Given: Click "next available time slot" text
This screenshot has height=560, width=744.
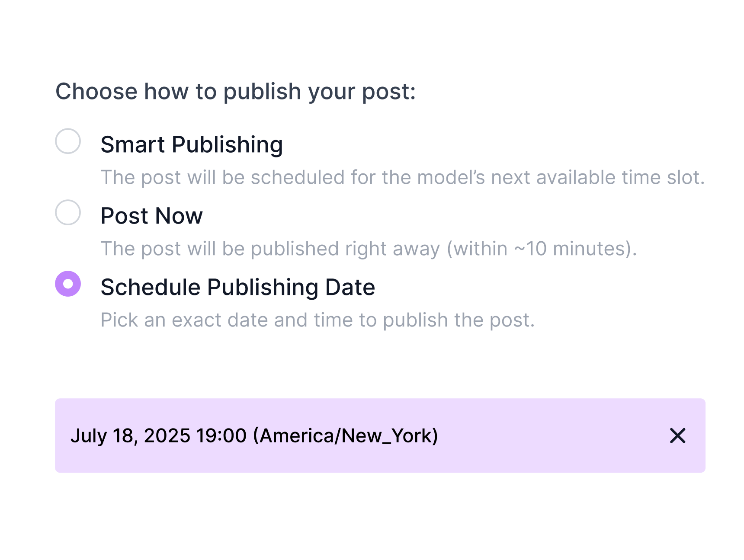Looking at the screenshot, I should [x=597, y=177].
